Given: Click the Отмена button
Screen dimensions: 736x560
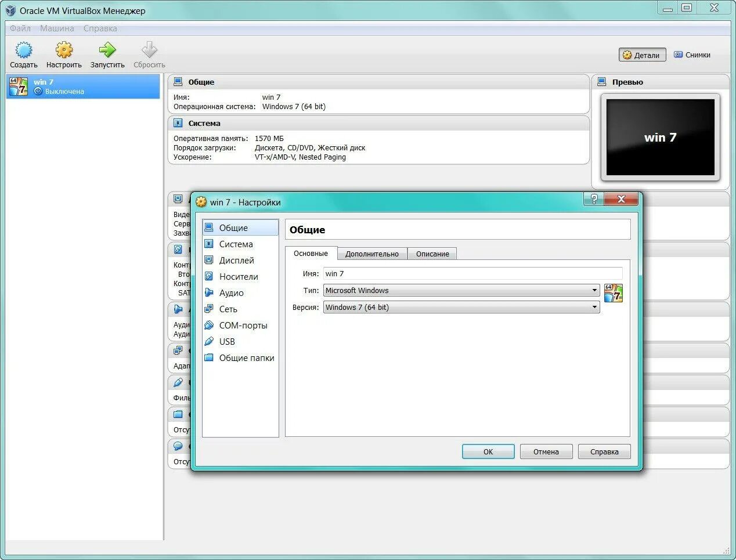Looking at the screenshot, I should (x=546, y=451).
